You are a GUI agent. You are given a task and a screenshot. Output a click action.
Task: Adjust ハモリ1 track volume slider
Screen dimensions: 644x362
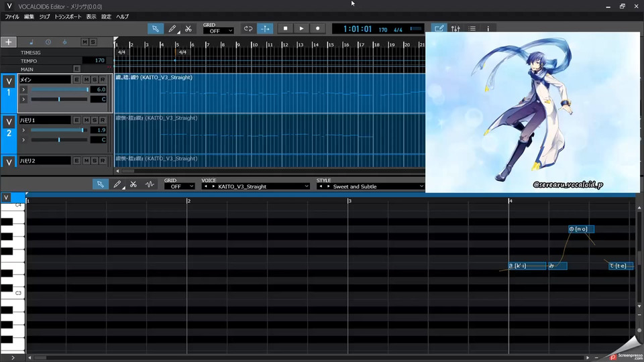[x=60, y=129]
